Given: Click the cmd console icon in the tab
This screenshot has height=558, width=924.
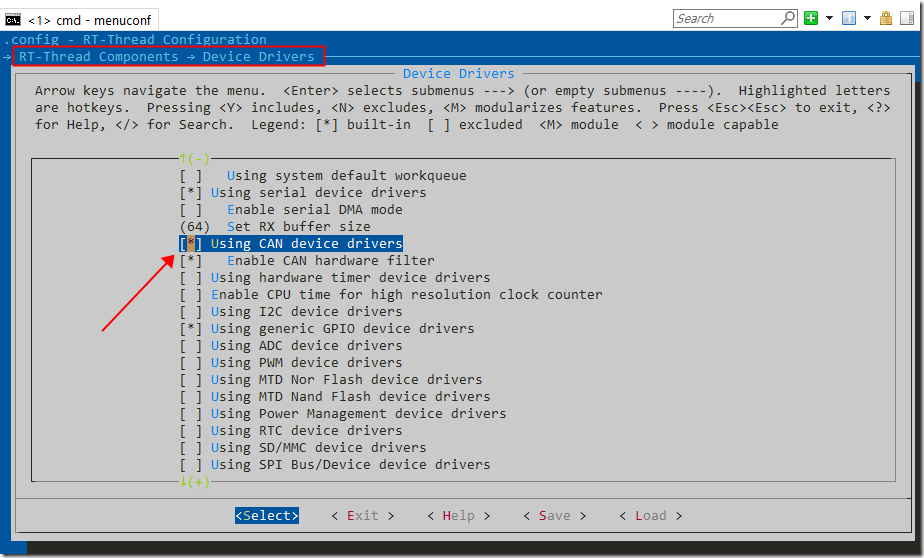Looking at the screenshot, I should tap(13, 20).
